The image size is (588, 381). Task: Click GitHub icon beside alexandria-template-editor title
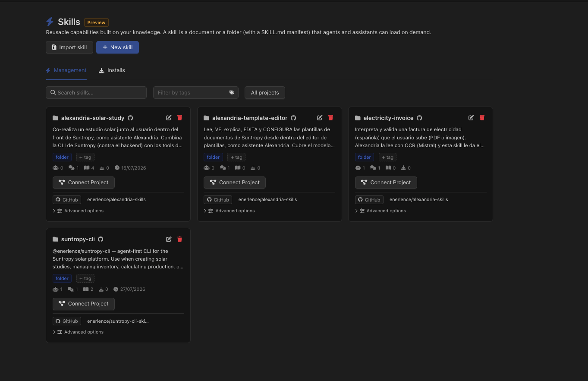click(x=293, y=118)
